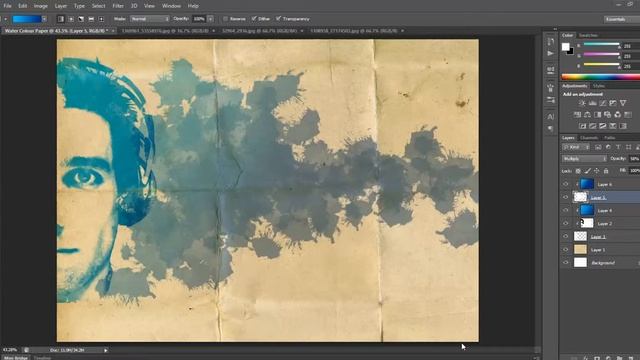Lock image pixels with brush icon
The height and width of the screenshot is (360, 640).
[x=587, y=171]
